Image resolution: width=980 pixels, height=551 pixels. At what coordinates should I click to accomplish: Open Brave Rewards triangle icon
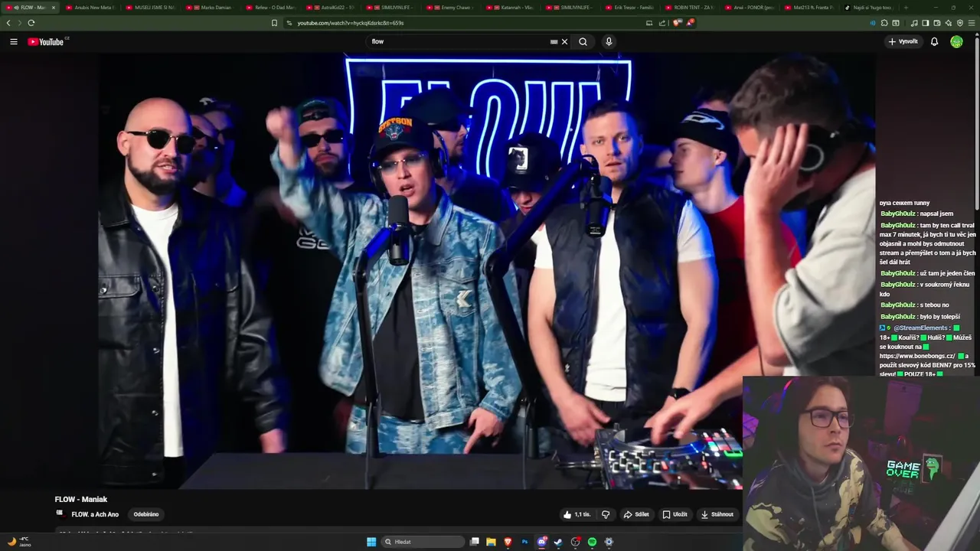coord(690,23)
